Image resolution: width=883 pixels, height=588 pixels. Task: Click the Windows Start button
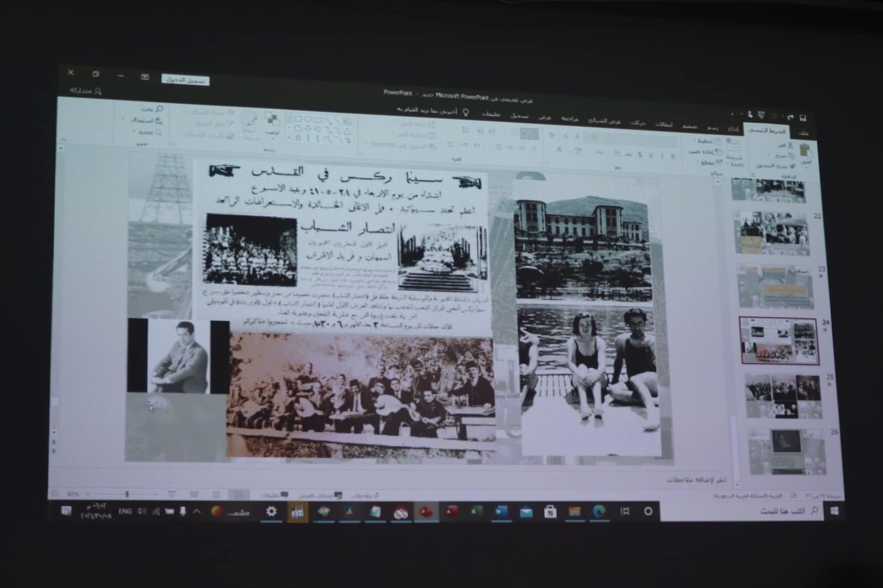834,512
